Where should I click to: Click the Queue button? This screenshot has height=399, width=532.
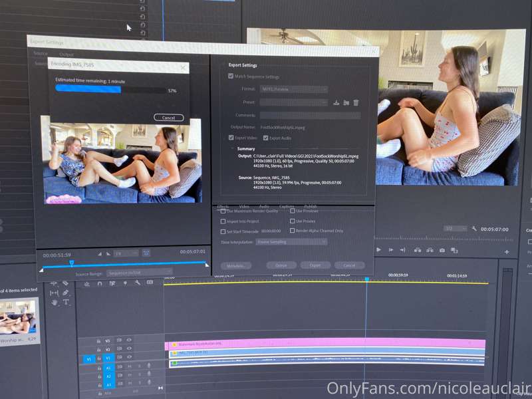click(x=281, y=265)
